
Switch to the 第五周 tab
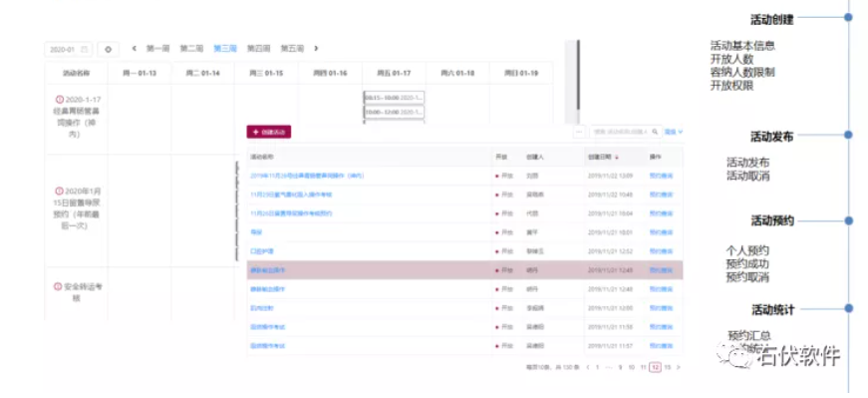pyautogui.click(x=292, y=49)
